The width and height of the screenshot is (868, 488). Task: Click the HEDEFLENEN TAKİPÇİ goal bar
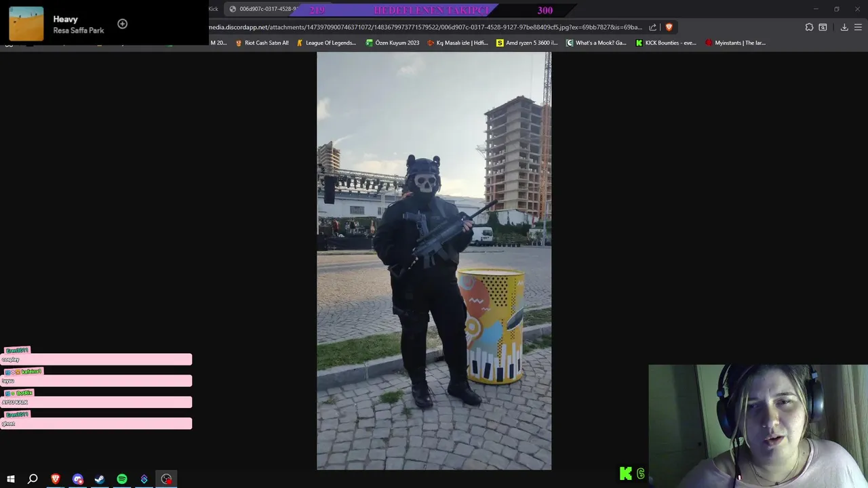[x=432, y=10]
